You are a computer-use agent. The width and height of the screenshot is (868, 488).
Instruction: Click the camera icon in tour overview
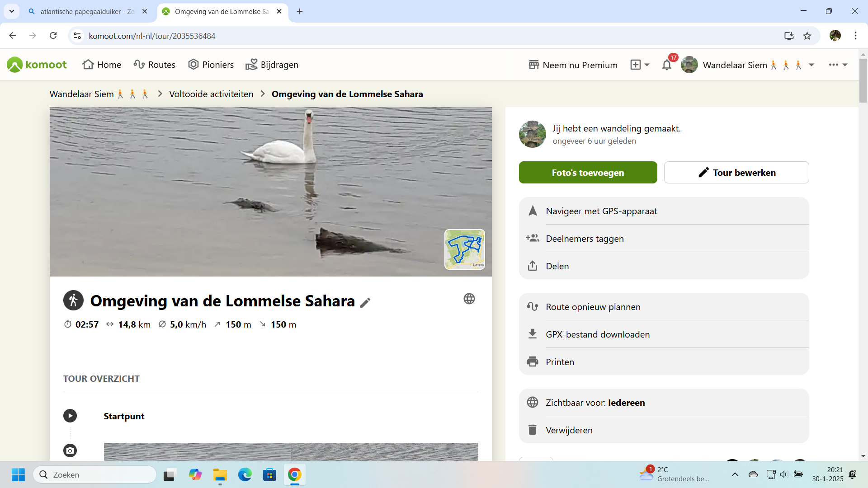(x=70, y=450)
